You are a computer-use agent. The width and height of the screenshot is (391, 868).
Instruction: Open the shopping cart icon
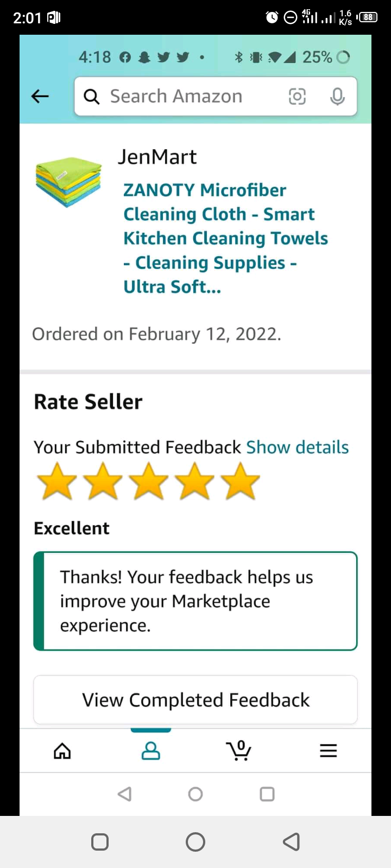tap(238, 751)
